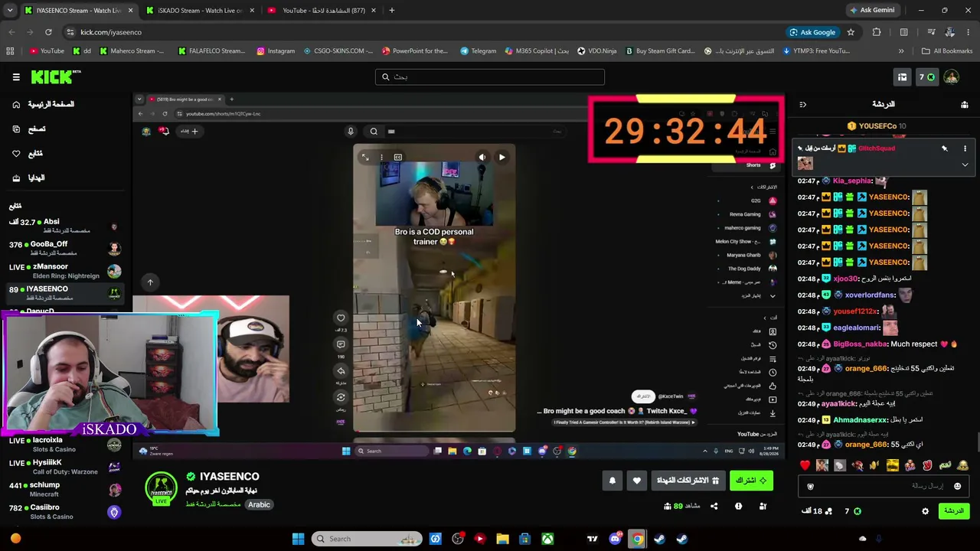Open HysiiikK Call of Duty channel
980x551 pixels.
65,467
